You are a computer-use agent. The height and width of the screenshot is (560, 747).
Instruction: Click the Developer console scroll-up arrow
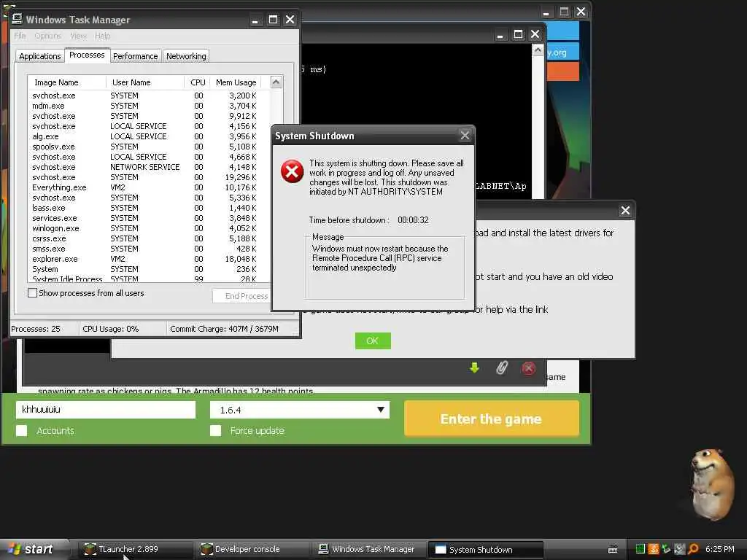click(538, 50)
